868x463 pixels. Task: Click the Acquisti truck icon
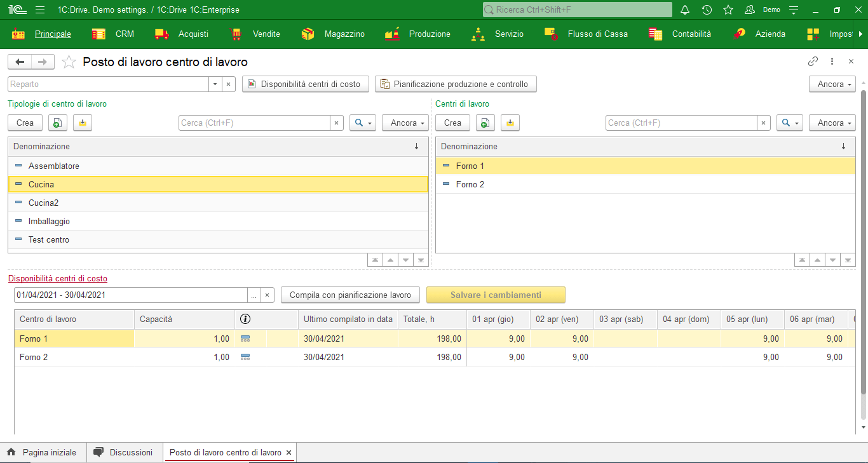161,34
